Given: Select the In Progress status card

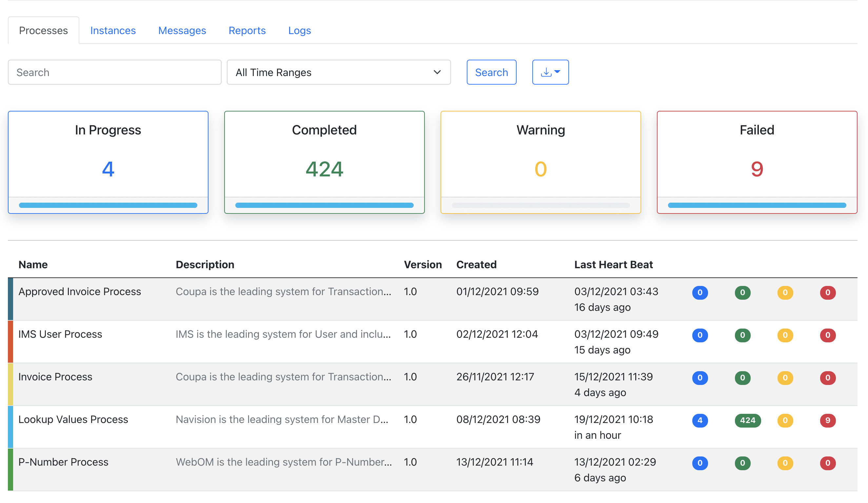Looking at the screenshot, I should click(x=108, y=162).
